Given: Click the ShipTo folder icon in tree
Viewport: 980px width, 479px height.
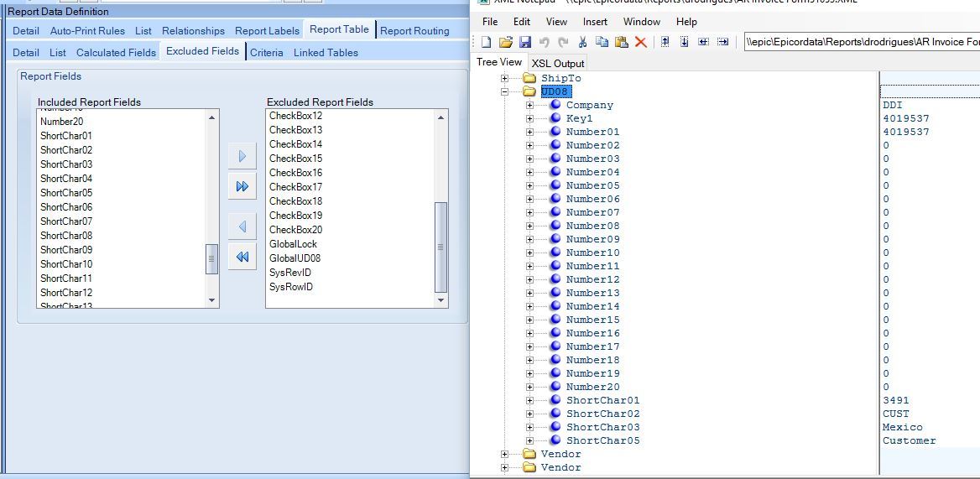Looking at the screenshot, I should point(530,78).
